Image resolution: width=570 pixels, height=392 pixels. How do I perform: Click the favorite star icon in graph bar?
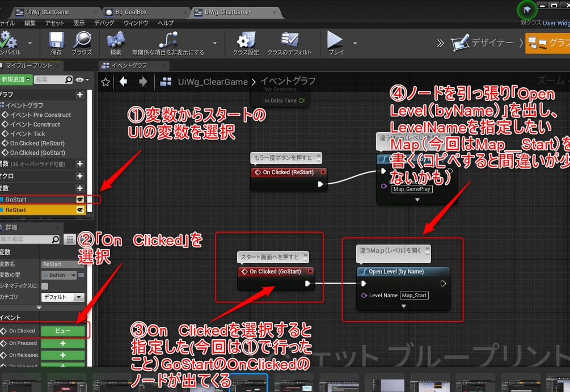[x=105, y=82]
